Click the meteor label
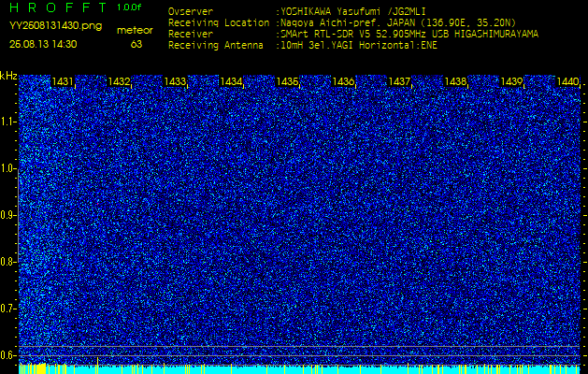Screen dimensions: 588x374 pos(135,31)
